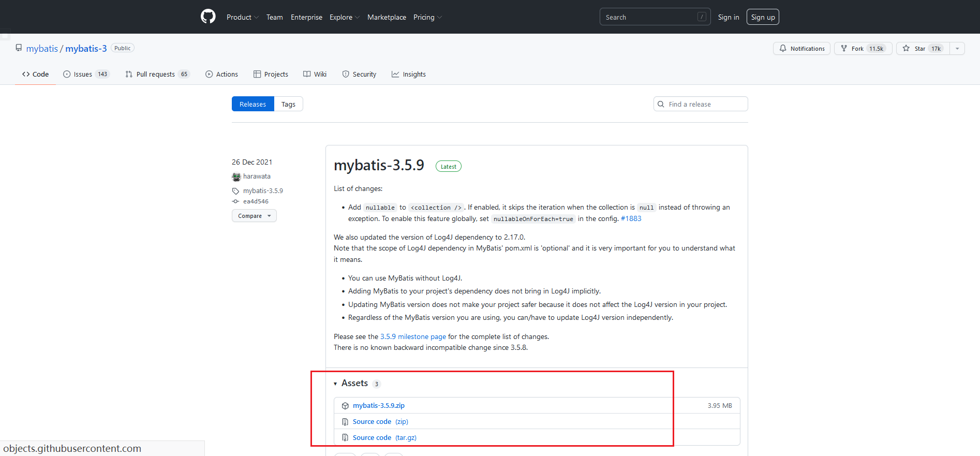Open harawata author profile link
Image resolution: width=980 pixels, height=456 pixels.
257,176
